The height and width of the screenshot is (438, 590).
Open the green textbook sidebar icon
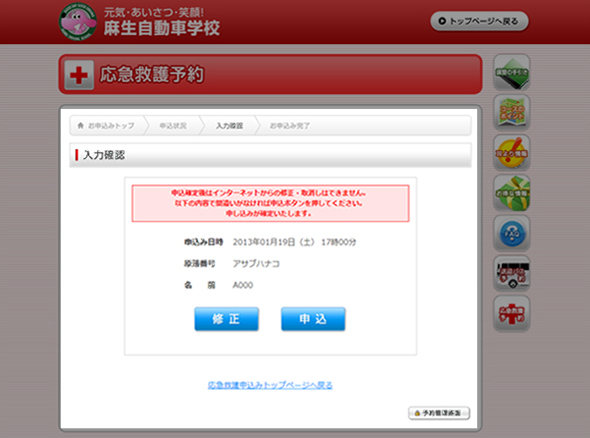(x=511, y=72)
